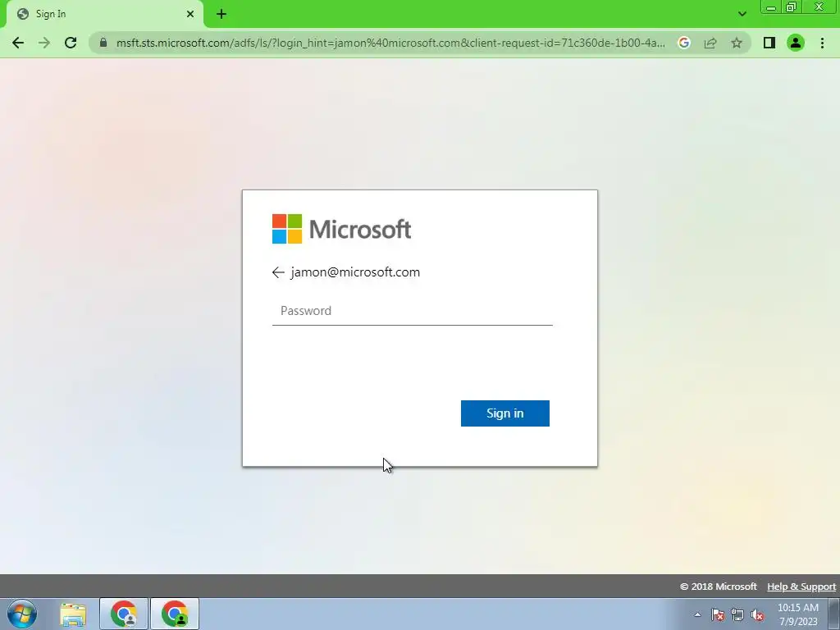The width and height of the screenshot is (840, 630).
Task: Open network status tray icon
Action: click(x=737, y=614)
